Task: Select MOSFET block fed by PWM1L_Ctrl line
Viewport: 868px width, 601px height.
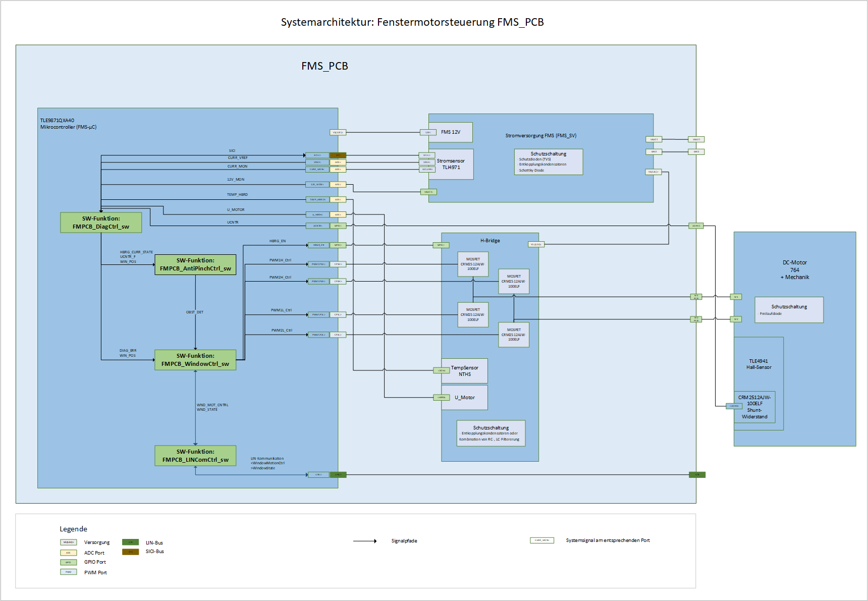Action: [473, 314]
